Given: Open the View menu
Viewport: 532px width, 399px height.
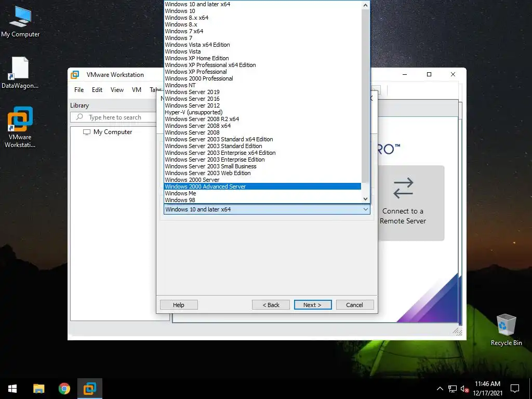Looking at the screenshot, I should click(x=117, y=89).
